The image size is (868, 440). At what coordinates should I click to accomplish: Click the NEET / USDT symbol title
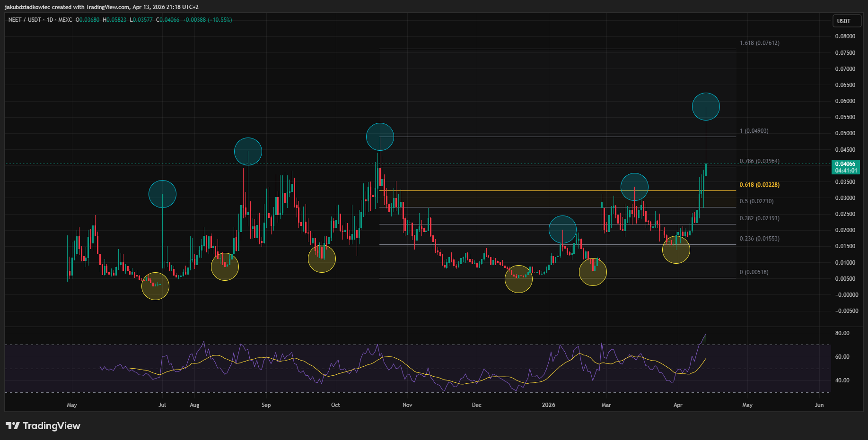[x=25, y=20]
